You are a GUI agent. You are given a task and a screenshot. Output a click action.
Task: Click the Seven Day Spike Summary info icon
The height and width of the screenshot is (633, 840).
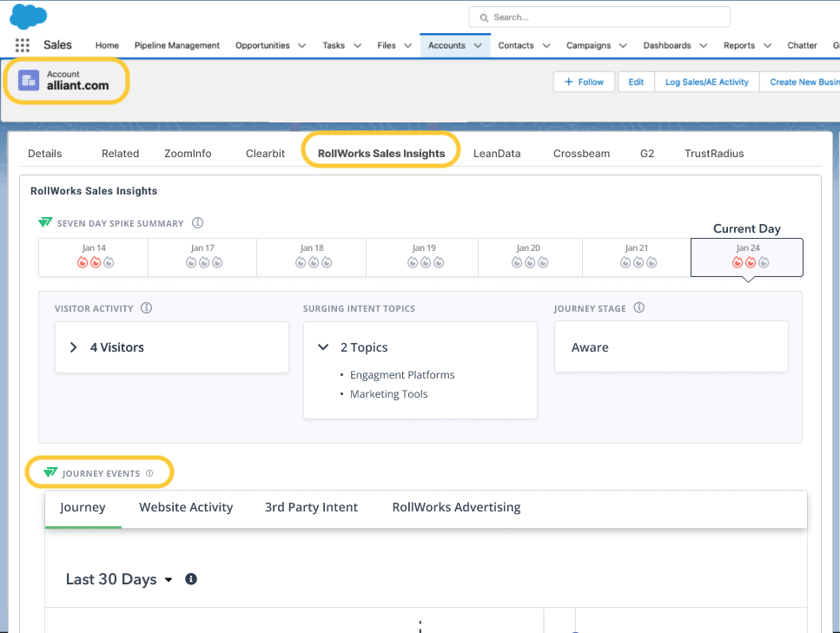point(198,223)
